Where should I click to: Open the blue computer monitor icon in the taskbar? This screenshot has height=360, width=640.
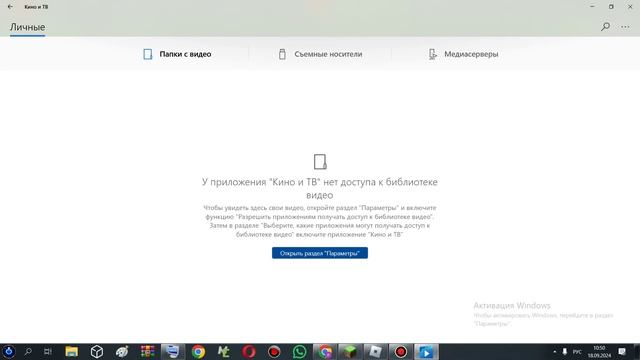tap(173, 351)
